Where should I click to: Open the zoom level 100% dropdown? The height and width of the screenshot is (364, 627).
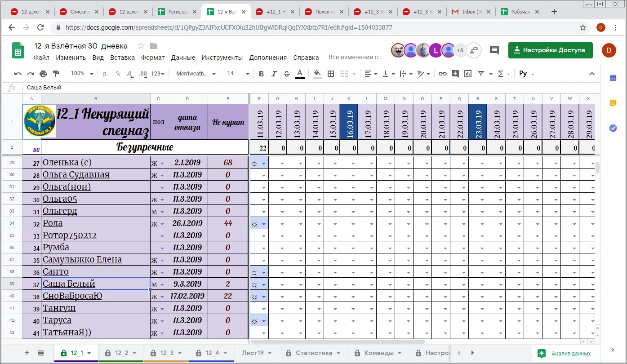tap(82, 74)
